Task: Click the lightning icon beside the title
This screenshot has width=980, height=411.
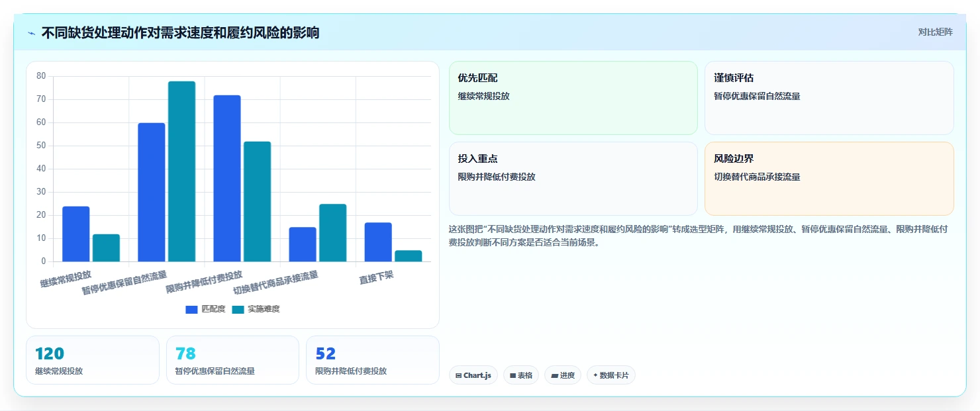Action: point(31,33)
